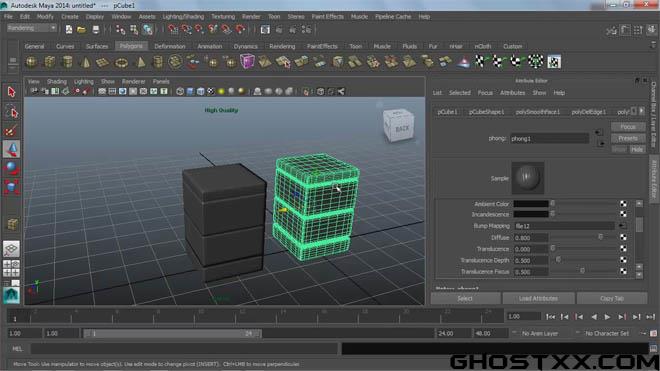Activate the Rotate tool sphere icon

11,168
